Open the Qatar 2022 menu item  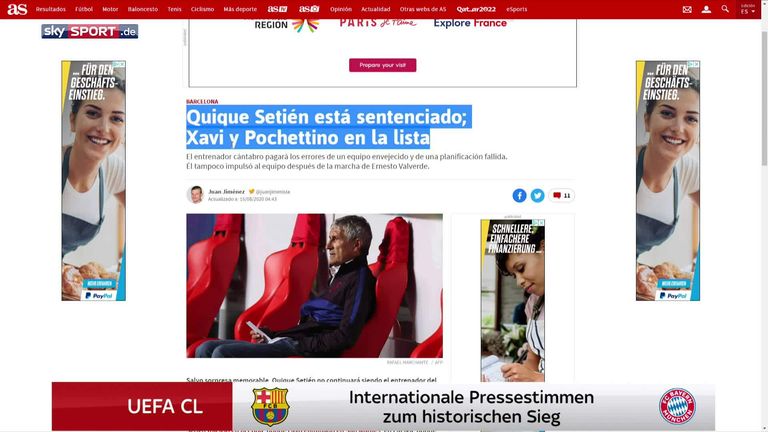(476, 9)
